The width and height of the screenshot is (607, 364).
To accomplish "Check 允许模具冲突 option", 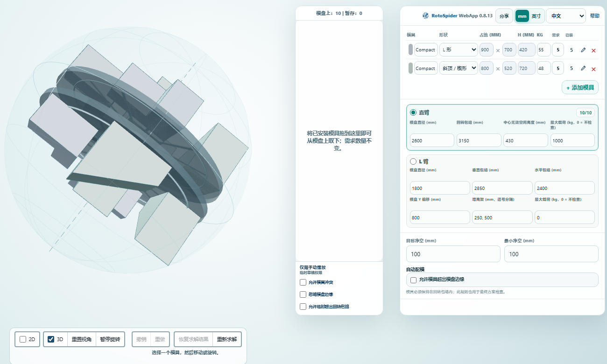I will pos(303,282).
